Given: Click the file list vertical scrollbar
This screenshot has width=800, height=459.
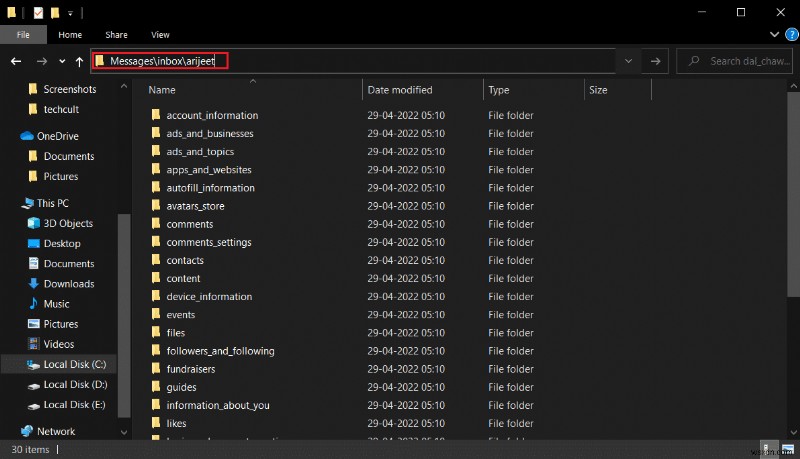Looking at the screenshot, I should [x=793, y=200].
